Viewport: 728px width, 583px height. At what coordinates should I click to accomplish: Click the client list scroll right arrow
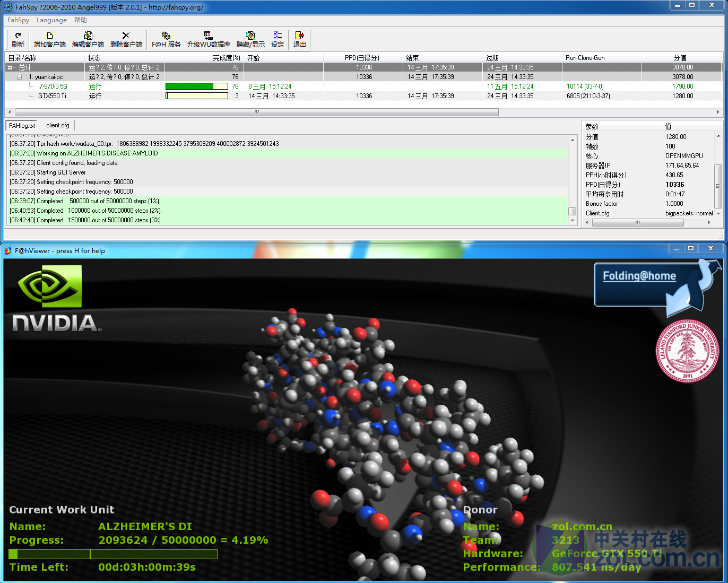718,112
